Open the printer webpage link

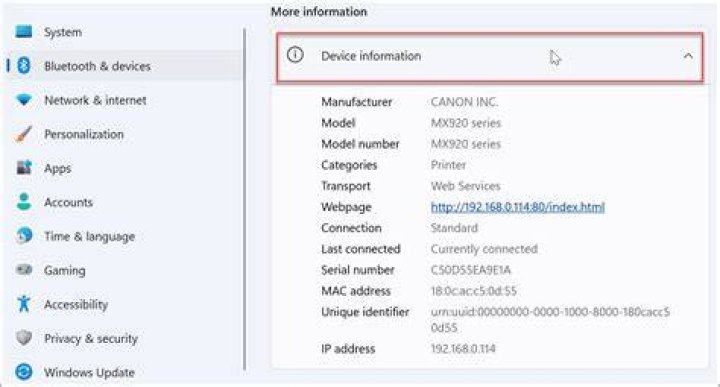coord(518,207)
